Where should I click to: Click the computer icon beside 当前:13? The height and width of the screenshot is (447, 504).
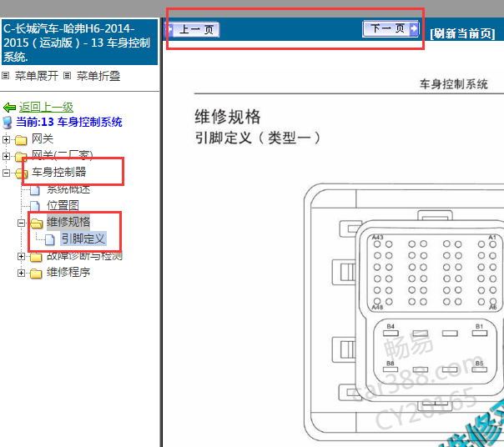[x=7, y=123]
